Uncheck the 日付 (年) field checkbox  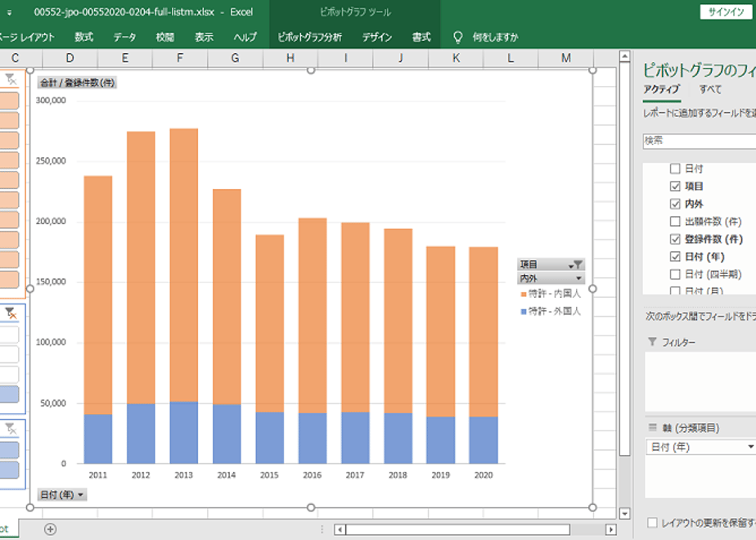point(675,257)
